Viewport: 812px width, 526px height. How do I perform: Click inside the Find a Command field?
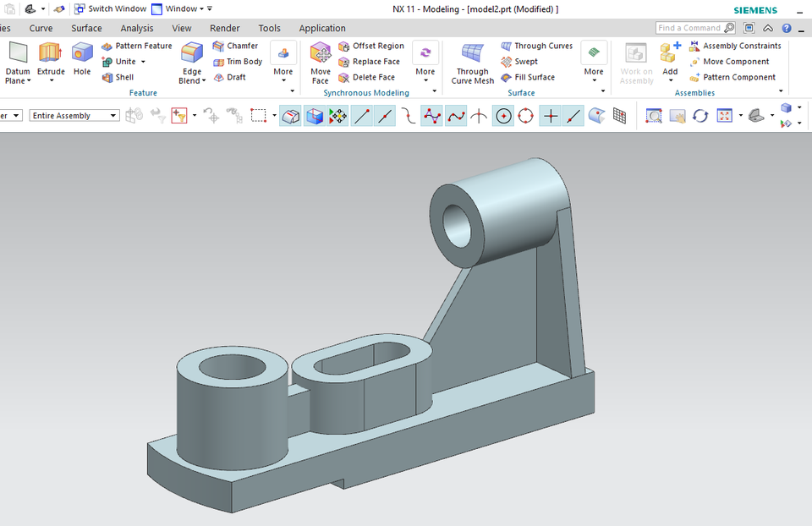[x=692, y=27]
